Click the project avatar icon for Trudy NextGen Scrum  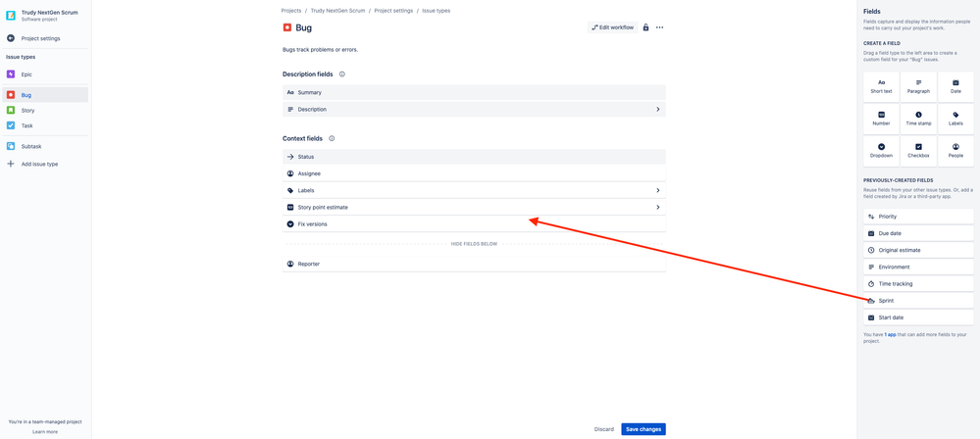pyautogui.click(x=11, y=16)
